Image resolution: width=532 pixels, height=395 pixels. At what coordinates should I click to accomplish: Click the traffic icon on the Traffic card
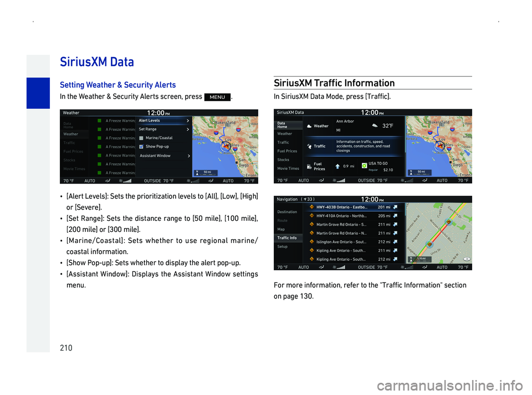(x=309, y=146)
